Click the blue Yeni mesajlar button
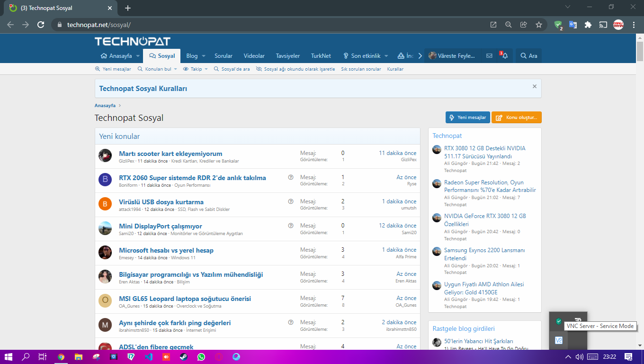The height and width of the screenshot is (364, 644). (468, 118)
